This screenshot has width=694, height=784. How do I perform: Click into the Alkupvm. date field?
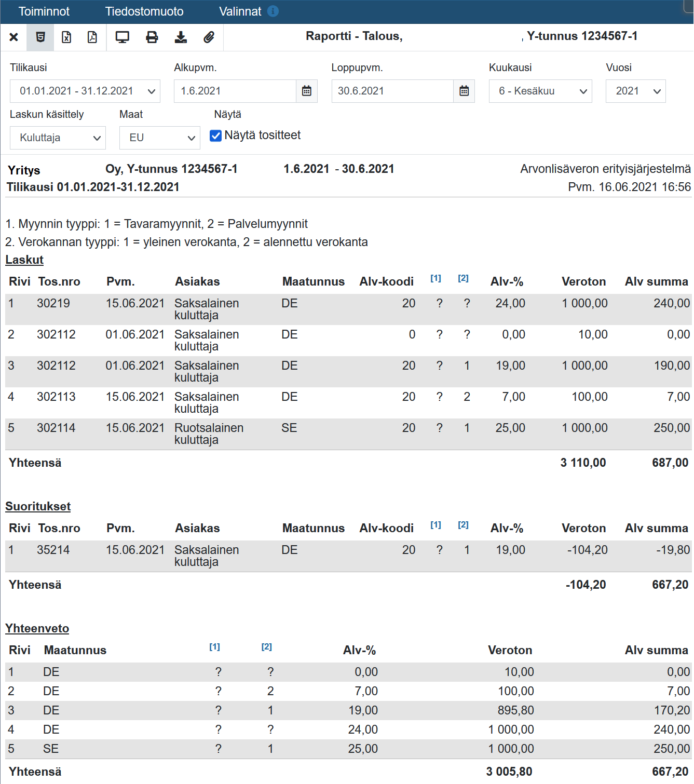click(235, 91)
